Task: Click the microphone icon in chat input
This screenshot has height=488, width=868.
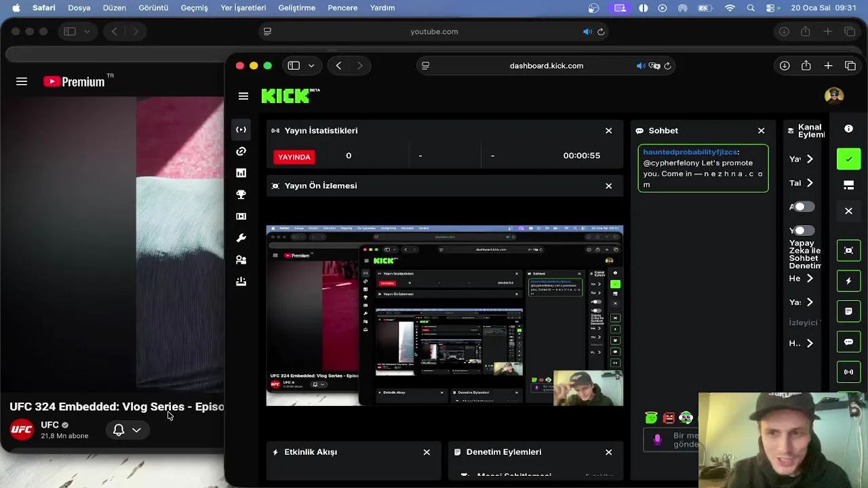Action: 657,440
